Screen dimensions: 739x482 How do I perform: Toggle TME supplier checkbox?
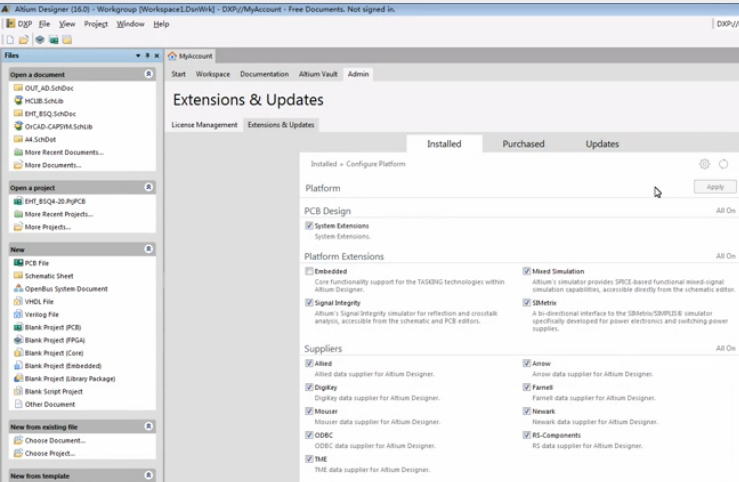click(x=309, y=459)
